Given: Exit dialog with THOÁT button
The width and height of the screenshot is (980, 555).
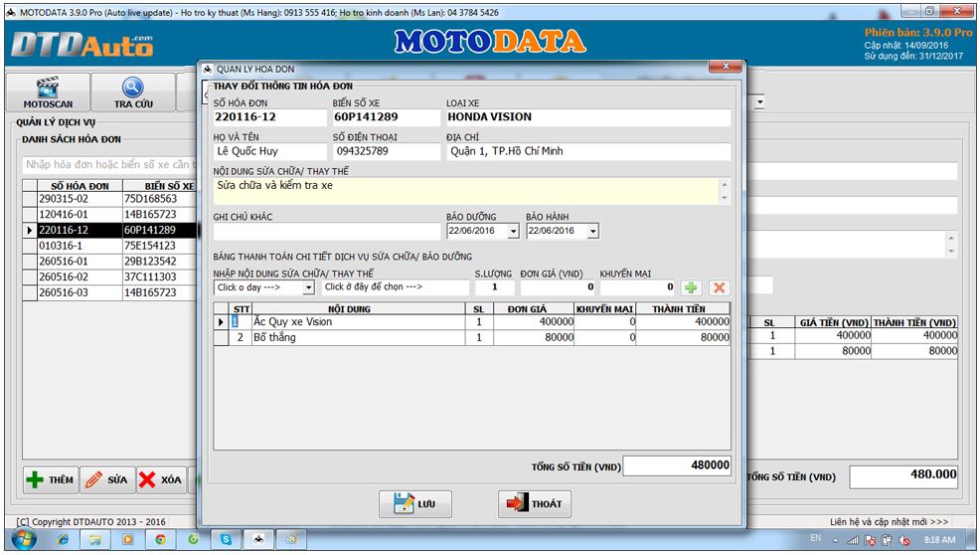Looking at the screenshot, I should tap(535, 503).
